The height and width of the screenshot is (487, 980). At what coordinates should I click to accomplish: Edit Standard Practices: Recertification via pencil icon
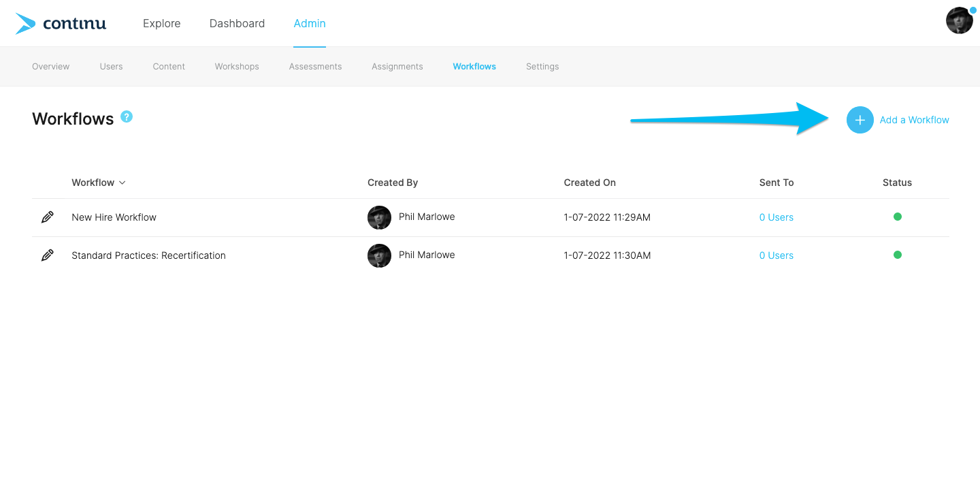(x=47, y=255)
